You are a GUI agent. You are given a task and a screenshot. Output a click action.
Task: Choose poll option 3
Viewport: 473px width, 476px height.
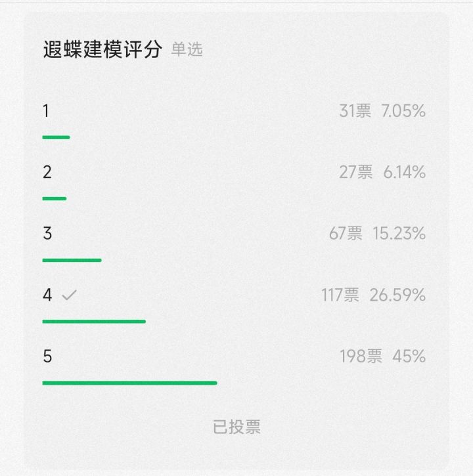click(47, 234)
